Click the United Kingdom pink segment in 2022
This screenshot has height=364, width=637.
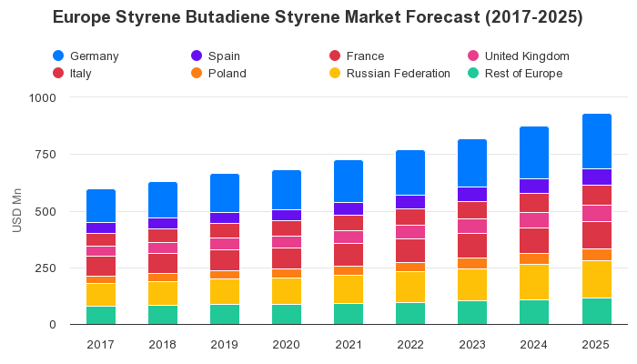point(410,232)
